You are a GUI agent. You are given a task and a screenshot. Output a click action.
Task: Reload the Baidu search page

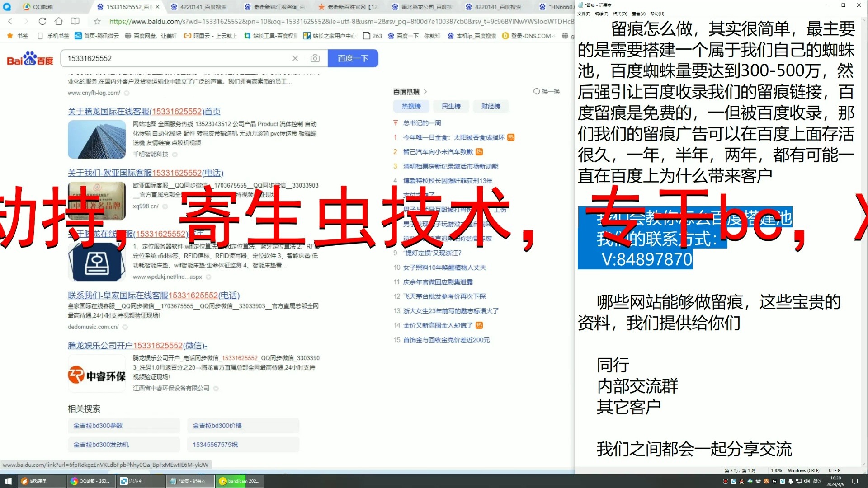(42, 21)
